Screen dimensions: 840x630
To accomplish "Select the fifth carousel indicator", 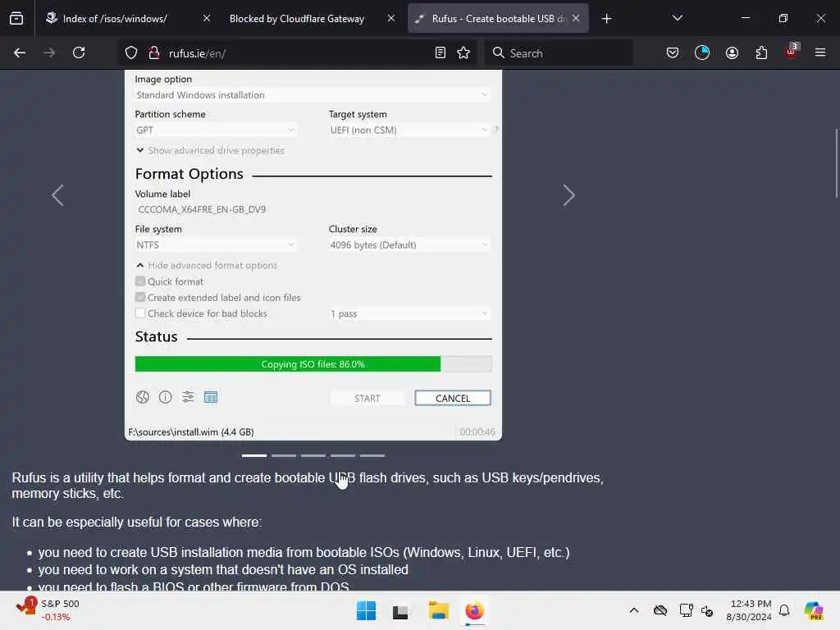I will [372, 455].
